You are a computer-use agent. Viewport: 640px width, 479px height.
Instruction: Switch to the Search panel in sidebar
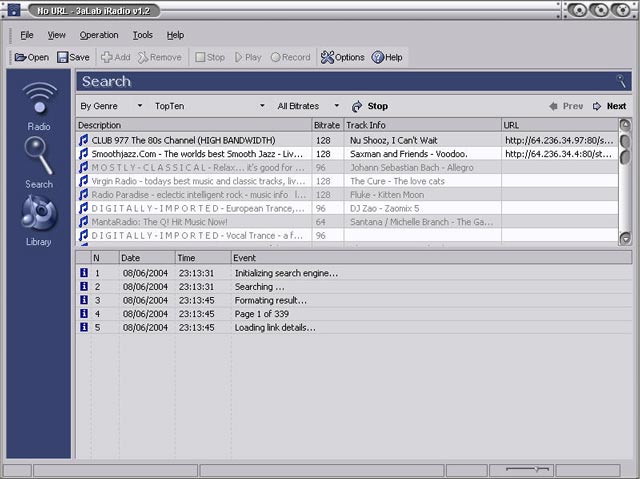pyautogui.click(x=39, y=163)
